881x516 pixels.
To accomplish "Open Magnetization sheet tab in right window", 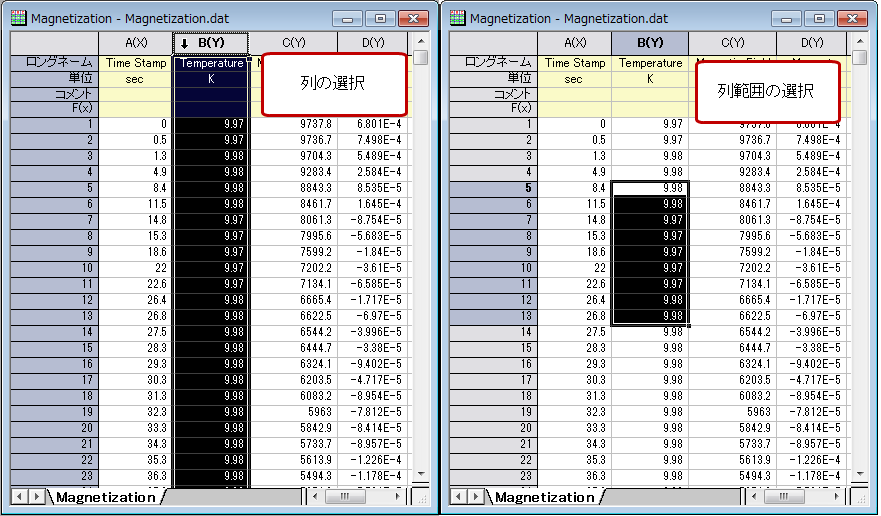I will pyautogui.click(x=545, y=497).
